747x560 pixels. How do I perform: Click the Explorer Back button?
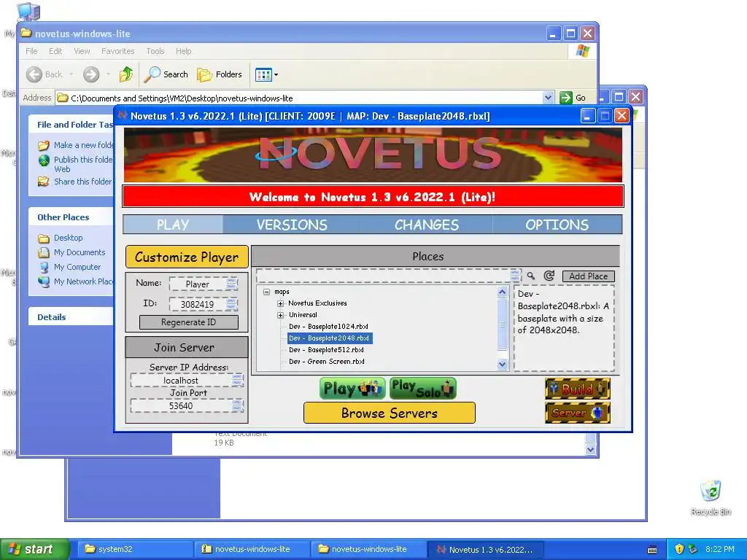coord(44,74)
